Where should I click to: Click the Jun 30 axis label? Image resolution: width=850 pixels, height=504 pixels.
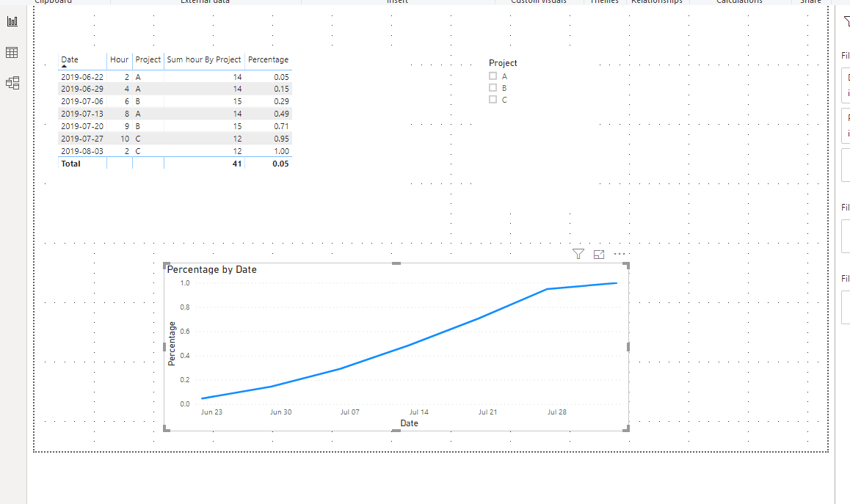pos(281,412)
